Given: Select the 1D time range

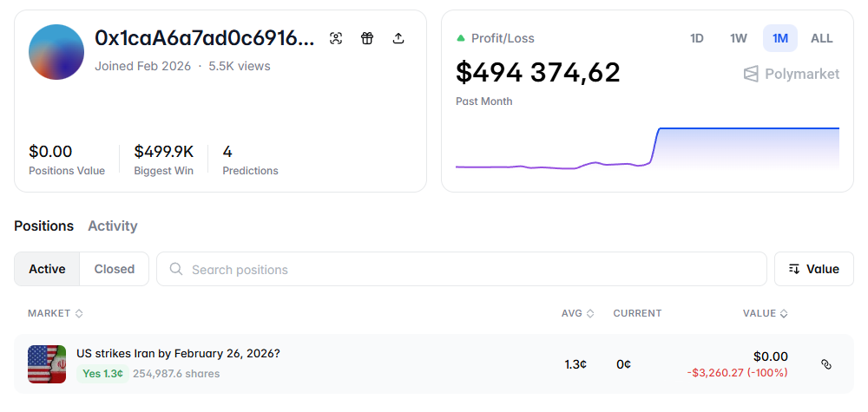Looking at the screenshot, I should (x=697, y=38).
